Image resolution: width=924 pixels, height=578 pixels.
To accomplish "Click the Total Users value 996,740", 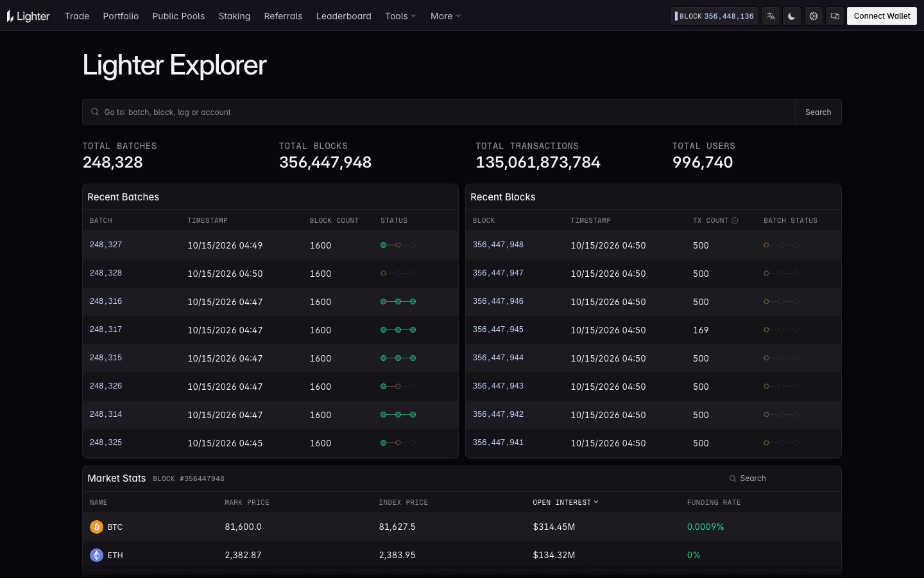I will point(703,162).
